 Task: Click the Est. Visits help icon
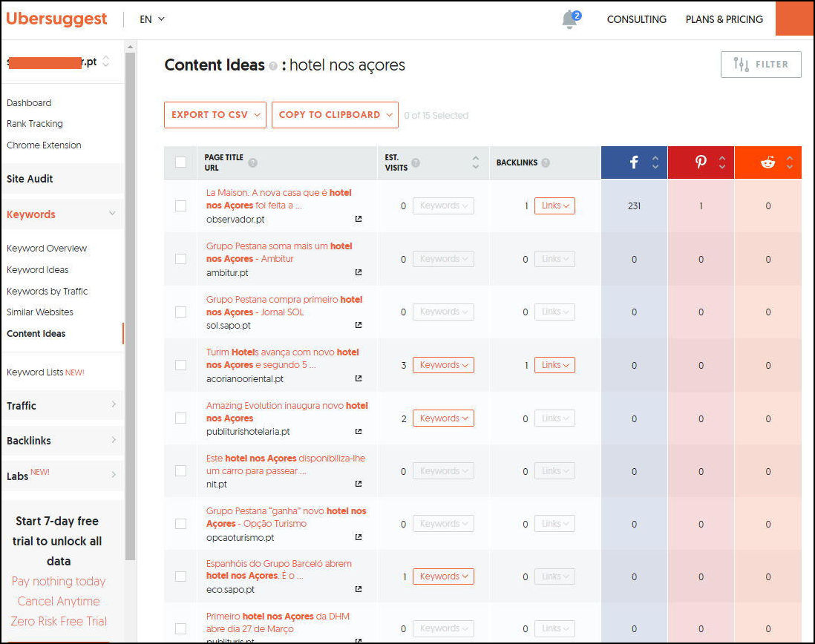[416, 162]
